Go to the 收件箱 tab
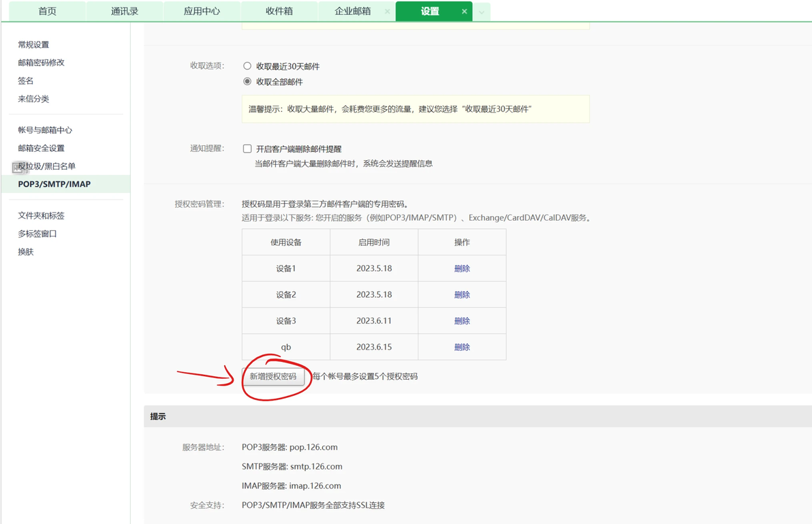This screenshot has width=812, height=524. pos(279,11)
